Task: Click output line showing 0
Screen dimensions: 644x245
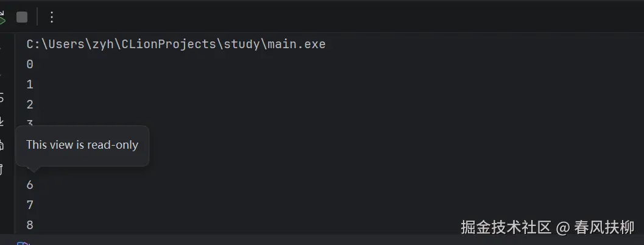Action: pyautogui.click(x=30, y=64)
